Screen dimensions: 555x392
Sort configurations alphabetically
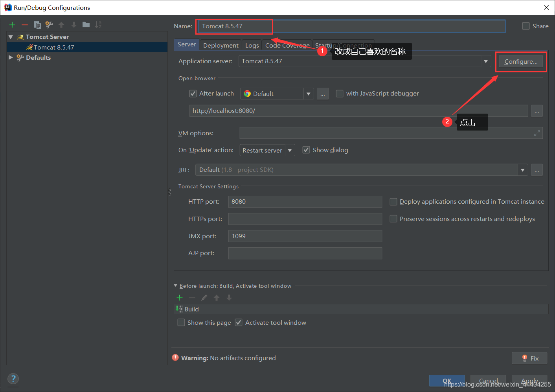point(98,25)
